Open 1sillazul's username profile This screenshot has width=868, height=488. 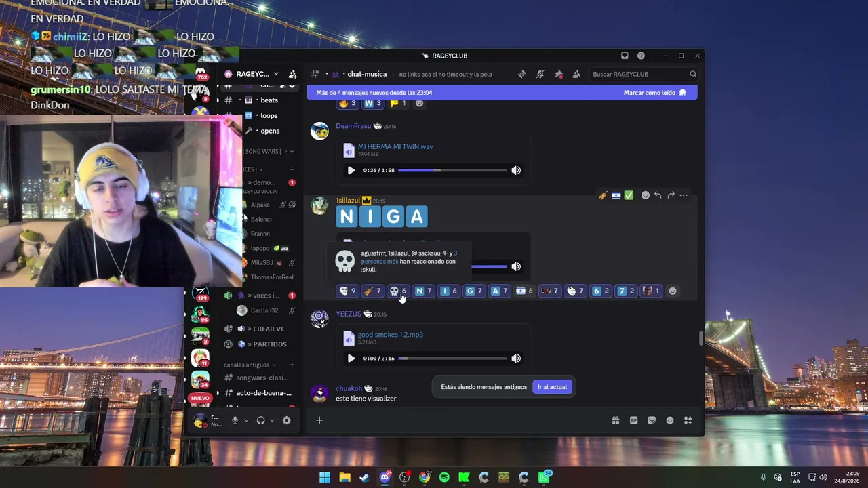pos(348,201)
